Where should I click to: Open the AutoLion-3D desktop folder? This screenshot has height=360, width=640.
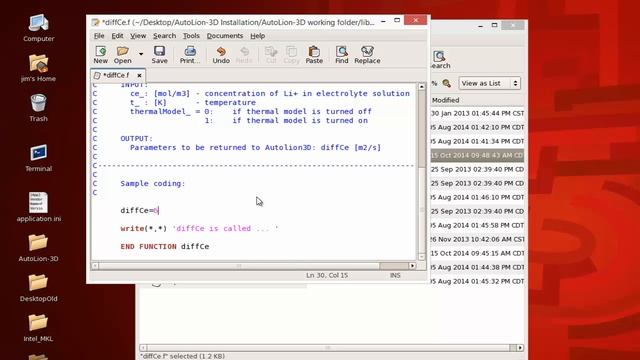tap(38, 248)
